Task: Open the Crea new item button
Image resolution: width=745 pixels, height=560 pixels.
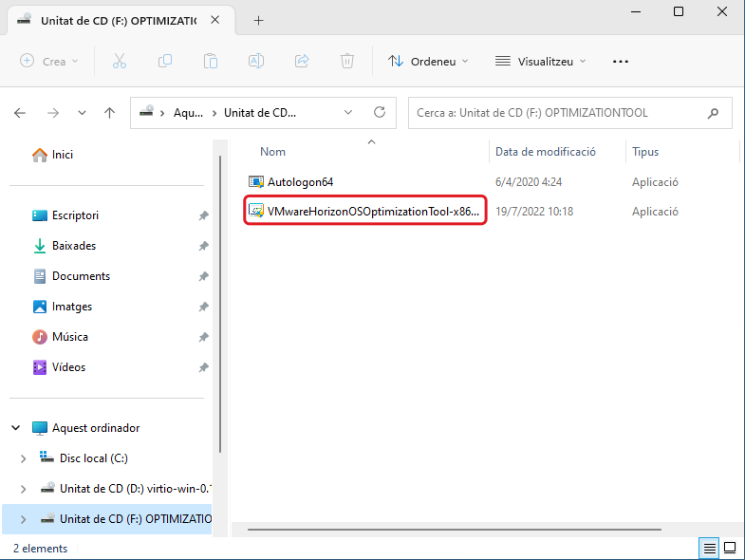Action: 50,61
